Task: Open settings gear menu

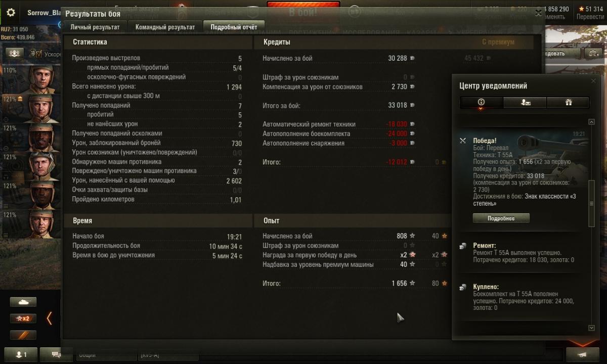Action: coord(11,13)
